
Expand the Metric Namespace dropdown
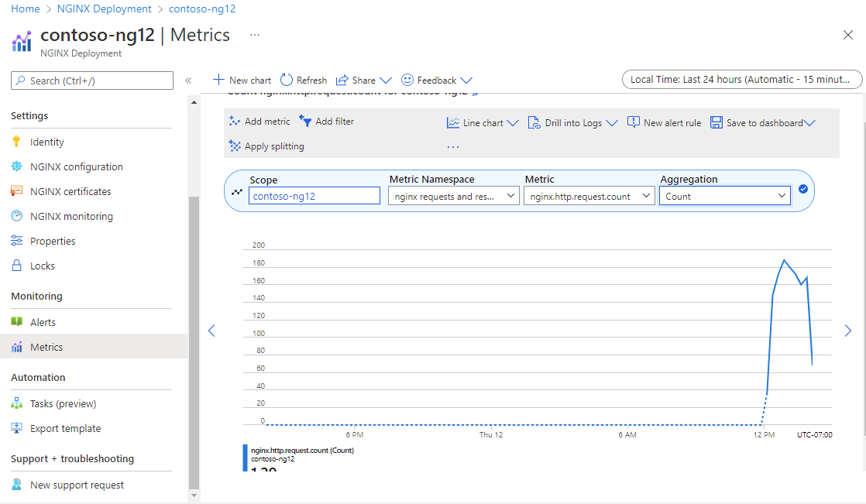coord(454,197)
